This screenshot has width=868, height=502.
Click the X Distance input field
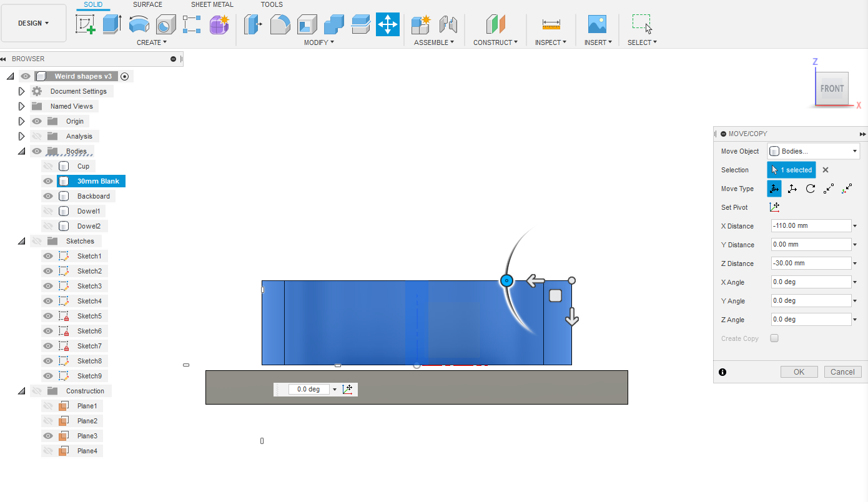pyautogui.click(x=811, y=226)
